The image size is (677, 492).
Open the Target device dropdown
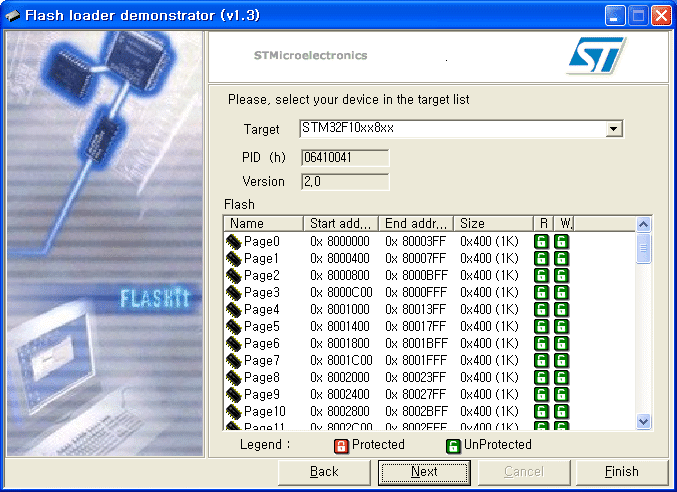coord(614,129)
